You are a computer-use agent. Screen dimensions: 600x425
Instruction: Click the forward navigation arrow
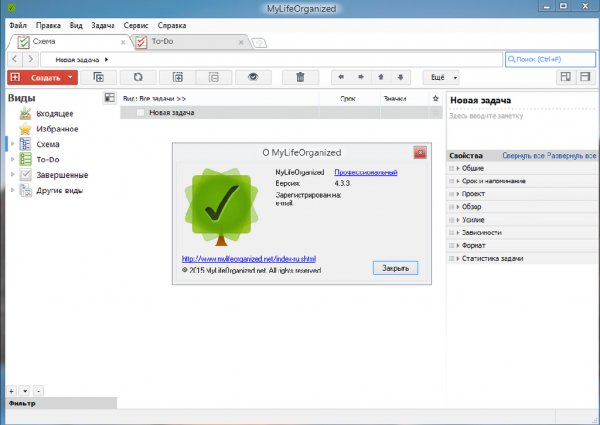[30, 59]
